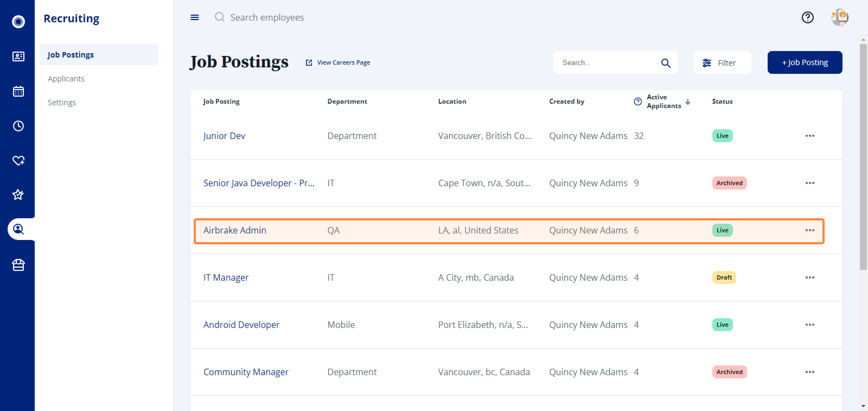Open the employee directory sidebar icon
Viewport: 868px width, 411px height.
18,56
